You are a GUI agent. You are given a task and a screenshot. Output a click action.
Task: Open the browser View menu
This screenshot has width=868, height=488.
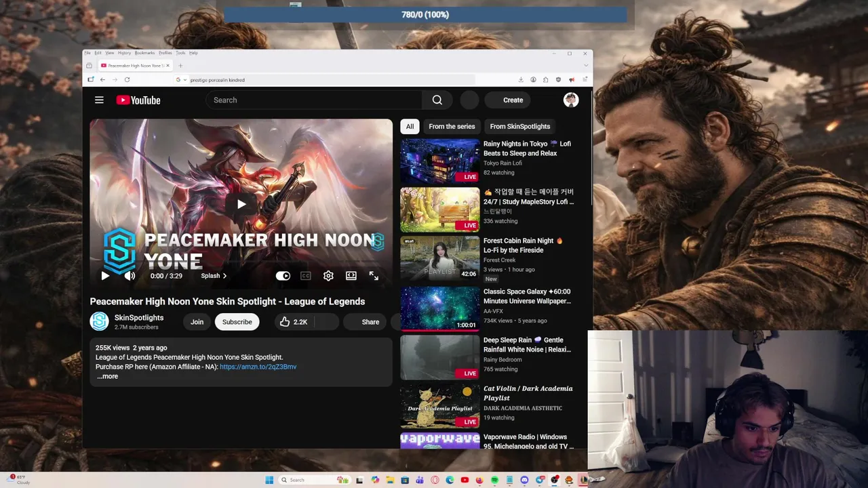pos(109,53)
